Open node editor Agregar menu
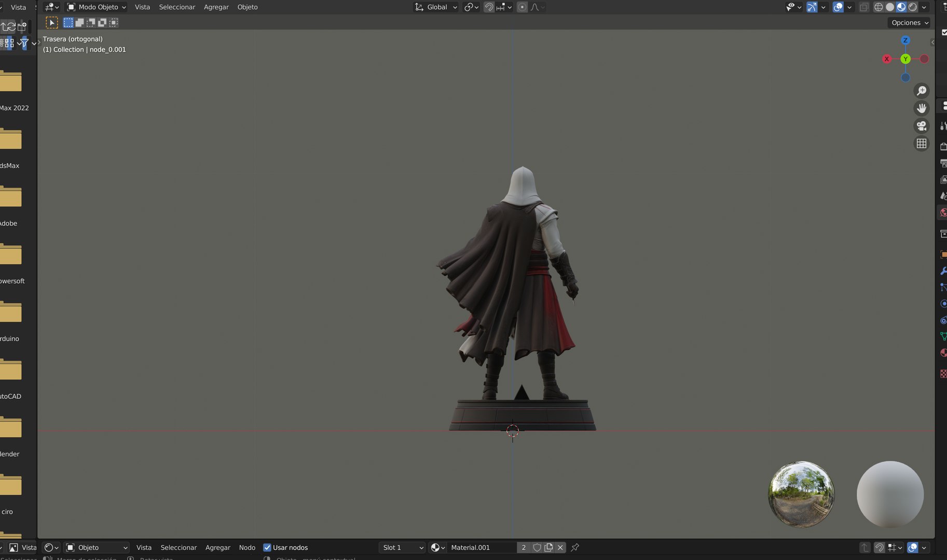947x560 pixels. pyautogui.click(x=218, y=548)
